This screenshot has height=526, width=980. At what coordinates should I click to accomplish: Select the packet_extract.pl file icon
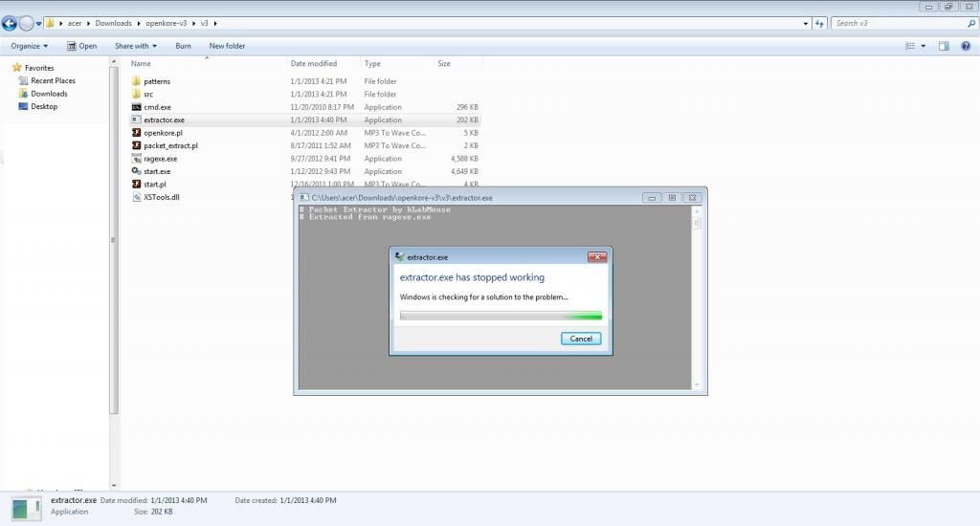coord(136,145)
